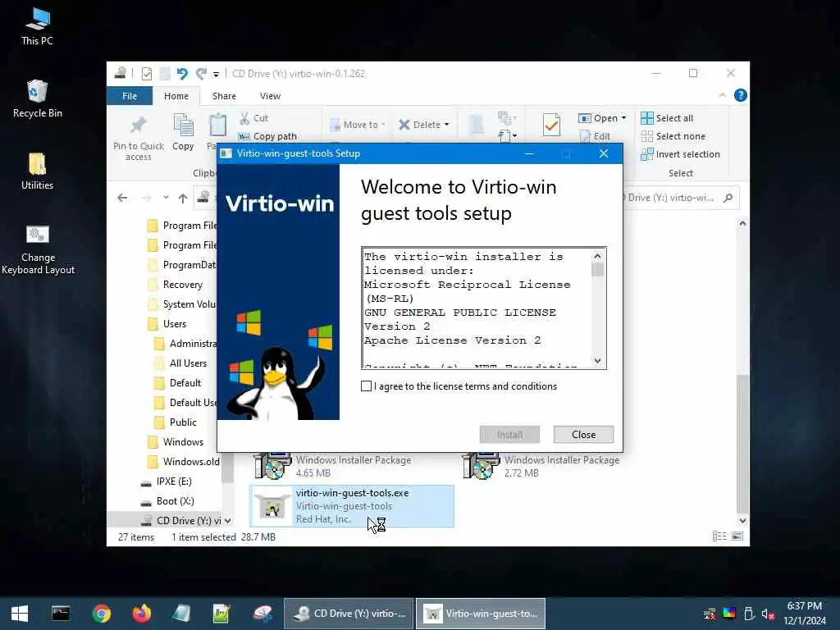Click the disabled Install button
Image resolution: width=840 pixels, height=630 pixels.
(509, 435)
